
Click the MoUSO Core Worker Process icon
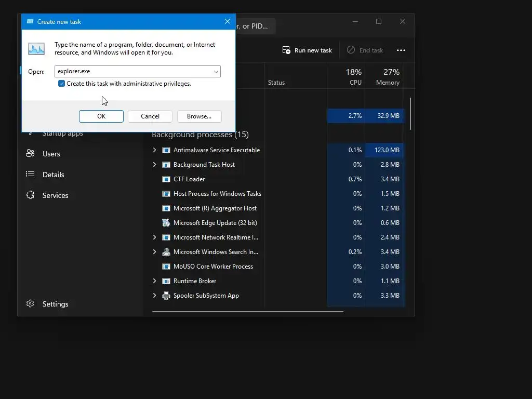coord(166,267)
